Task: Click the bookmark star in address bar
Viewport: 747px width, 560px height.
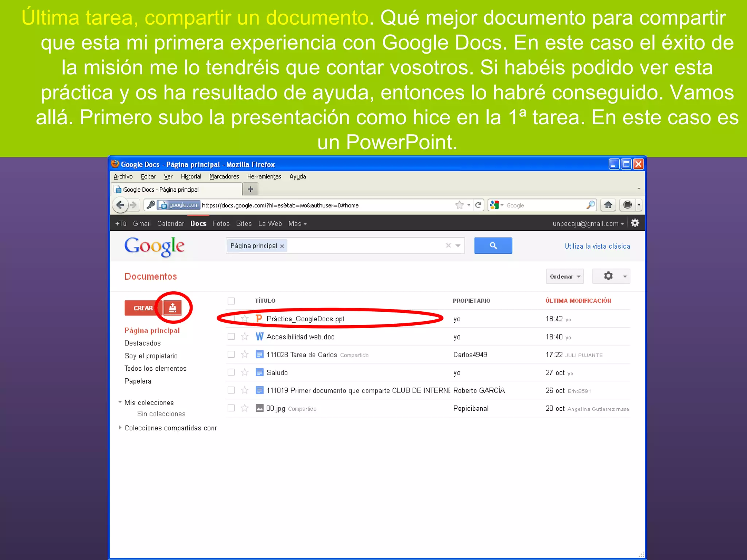Action: (x=459, y=205)
